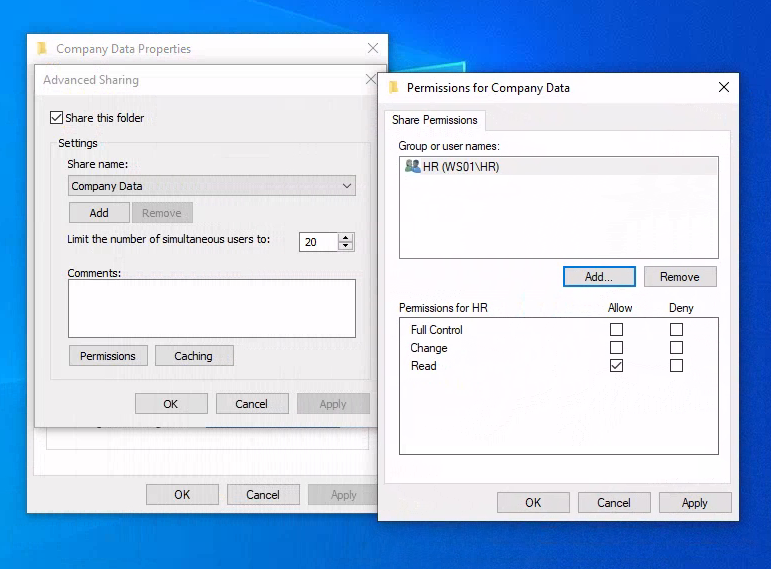The height and width of the screenshot is (569, 771).
Task: Click Add under Share name
Action: click(99, 213)
